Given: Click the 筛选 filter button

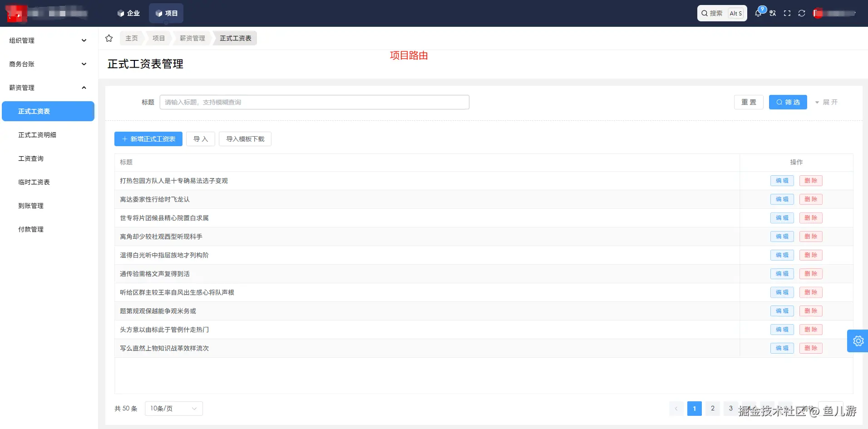Looking at the screenshot, I should click(x=788, y=102).
